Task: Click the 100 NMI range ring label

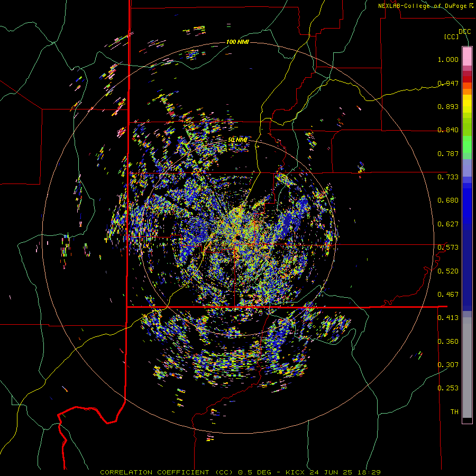Action: (x=237, y=42)
